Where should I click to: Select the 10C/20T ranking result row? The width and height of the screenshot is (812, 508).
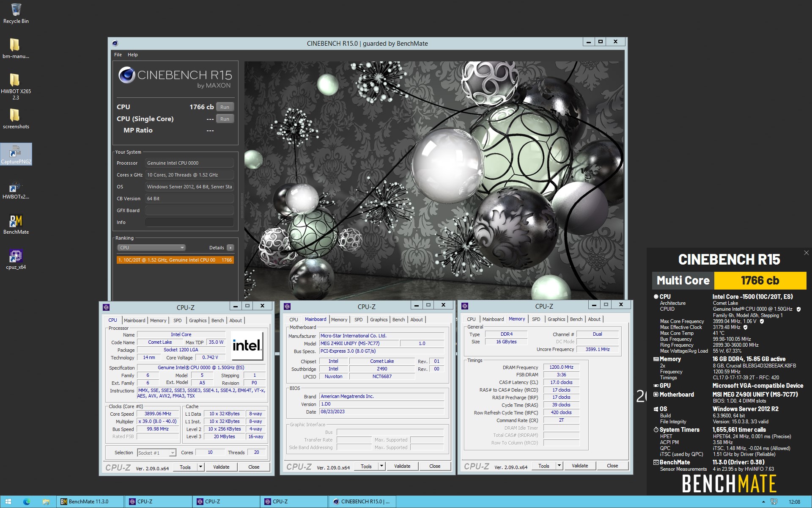pos(175,260)
